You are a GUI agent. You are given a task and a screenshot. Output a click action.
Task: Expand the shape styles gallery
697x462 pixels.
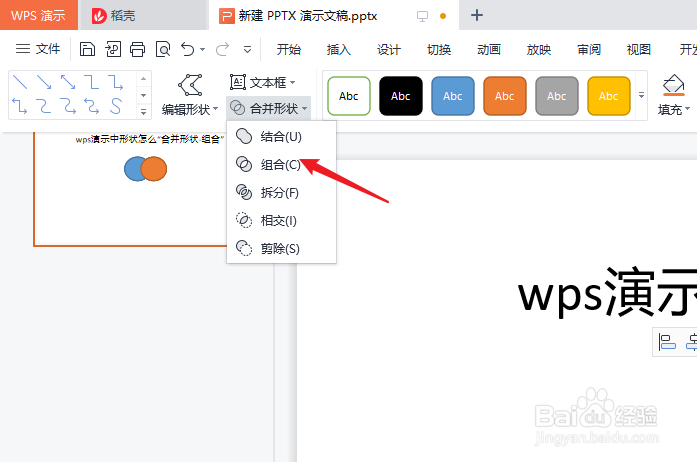[641, 95]
